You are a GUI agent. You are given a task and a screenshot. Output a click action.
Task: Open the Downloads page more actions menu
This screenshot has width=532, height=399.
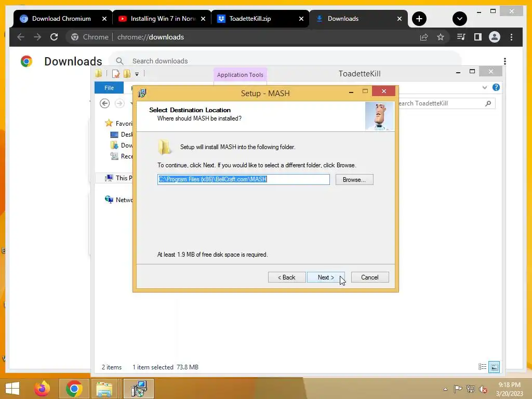[x=505, y=61]
